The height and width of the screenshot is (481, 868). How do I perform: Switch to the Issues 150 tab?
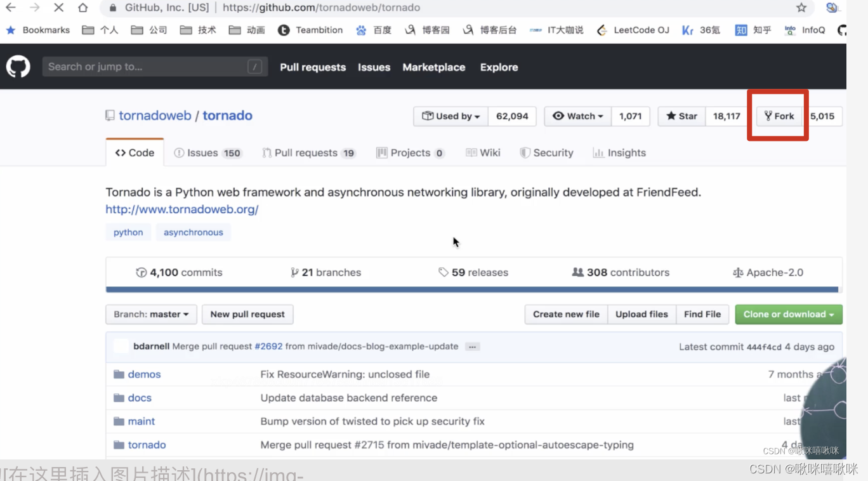[x=207, y=153]
